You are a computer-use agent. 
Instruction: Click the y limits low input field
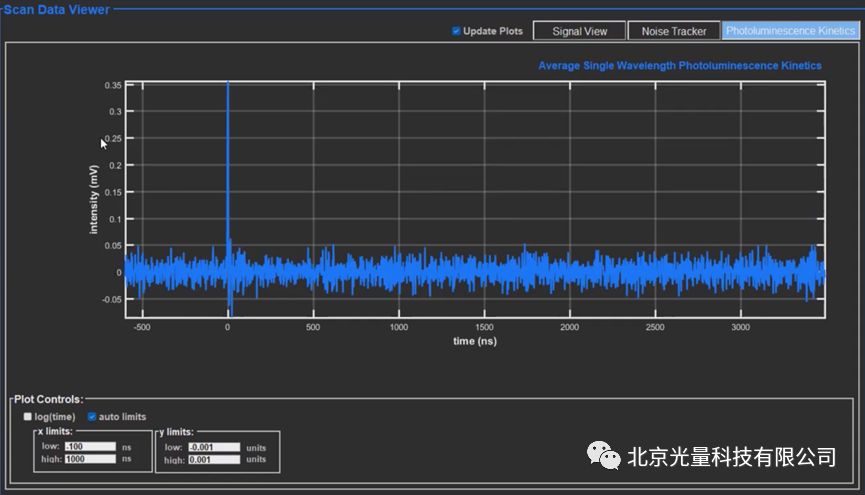[214, 447]
